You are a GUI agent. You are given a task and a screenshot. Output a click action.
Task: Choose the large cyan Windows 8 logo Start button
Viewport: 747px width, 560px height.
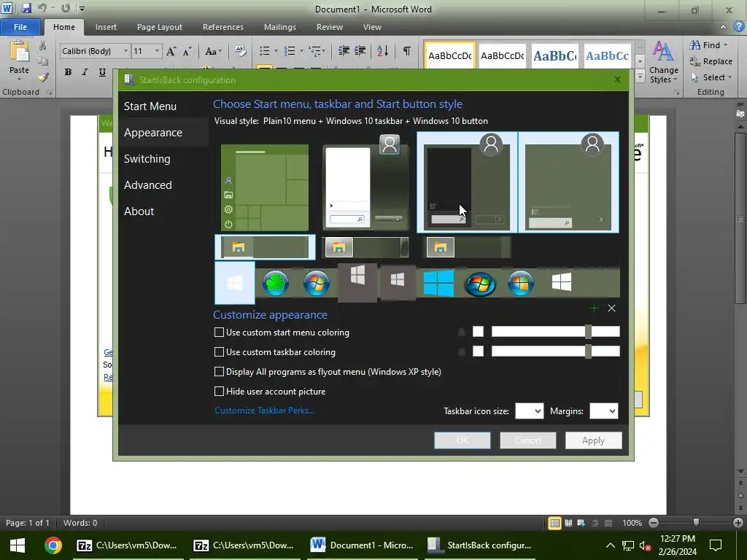(438, 283)
